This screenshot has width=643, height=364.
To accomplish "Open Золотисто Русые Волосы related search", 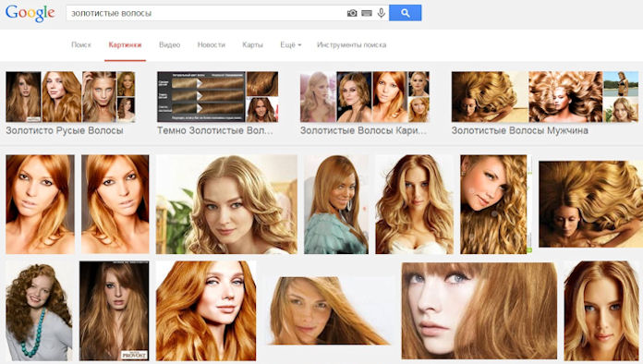I will click(x=65, y=130).
